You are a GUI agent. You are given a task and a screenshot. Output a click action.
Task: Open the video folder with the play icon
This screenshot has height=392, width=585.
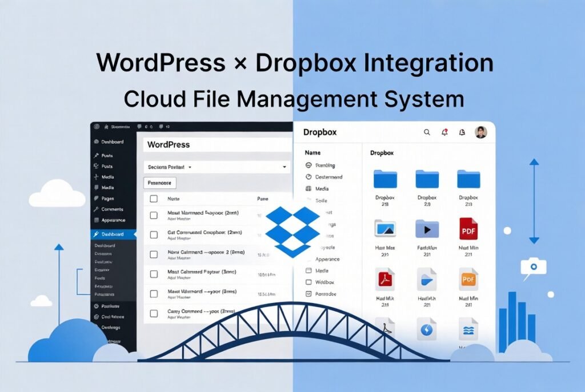click(x=427, y=229)
